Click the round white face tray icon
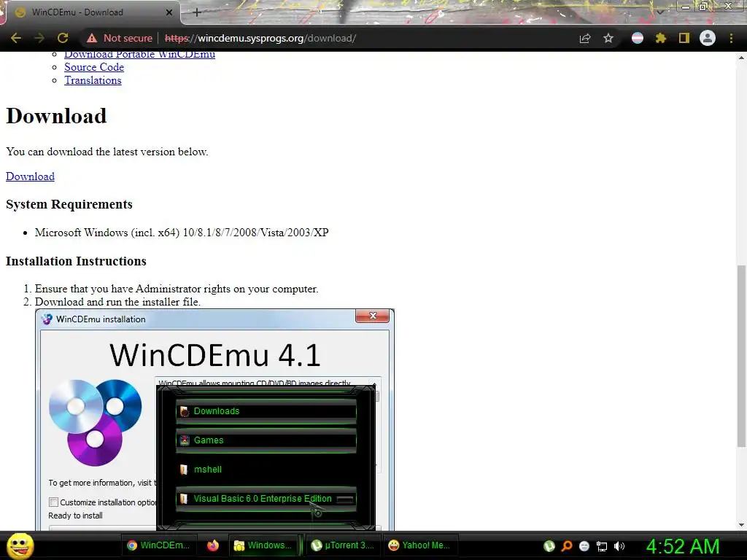The width and height of the screenshot is (747, 560). point(584,546)
